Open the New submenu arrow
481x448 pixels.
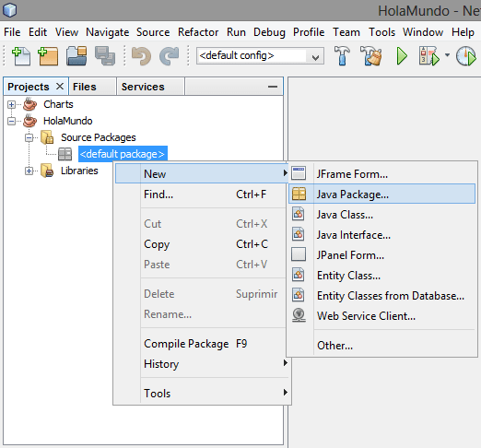click(285, 173)
